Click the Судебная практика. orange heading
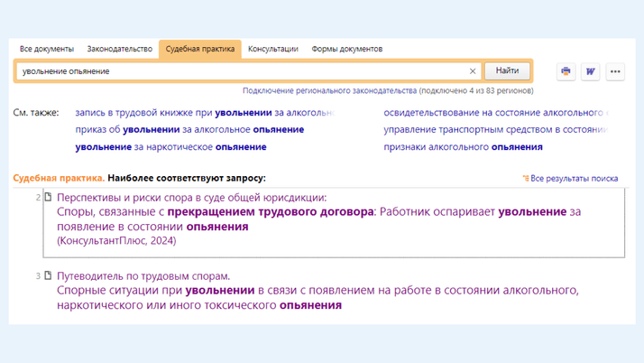 [x=59, y=178]
